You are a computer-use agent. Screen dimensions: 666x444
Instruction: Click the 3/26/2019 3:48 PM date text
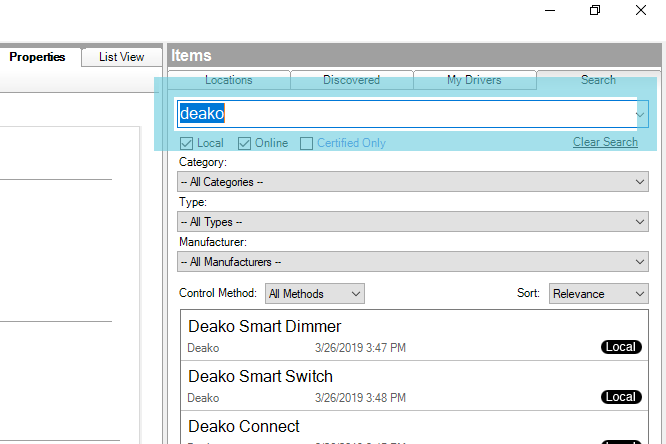click(x=360, y=398)
